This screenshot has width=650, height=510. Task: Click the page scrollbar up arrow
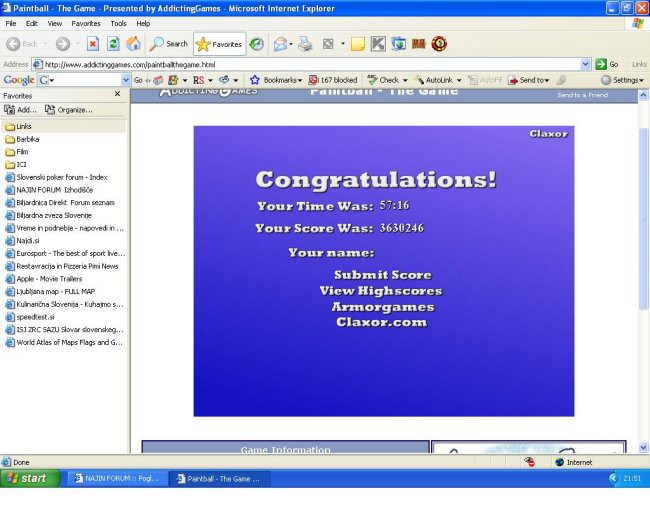click(x=643, y=95)
